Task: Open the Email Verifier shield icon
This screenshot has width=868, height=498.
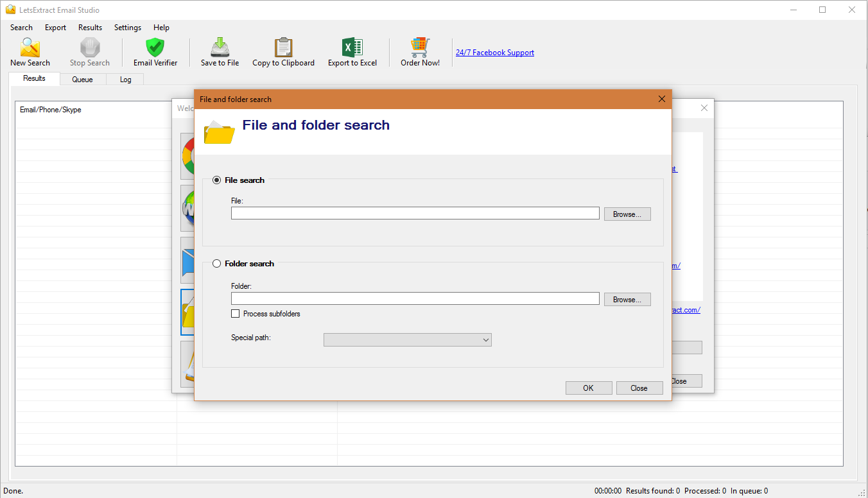Action: [155, 48]
